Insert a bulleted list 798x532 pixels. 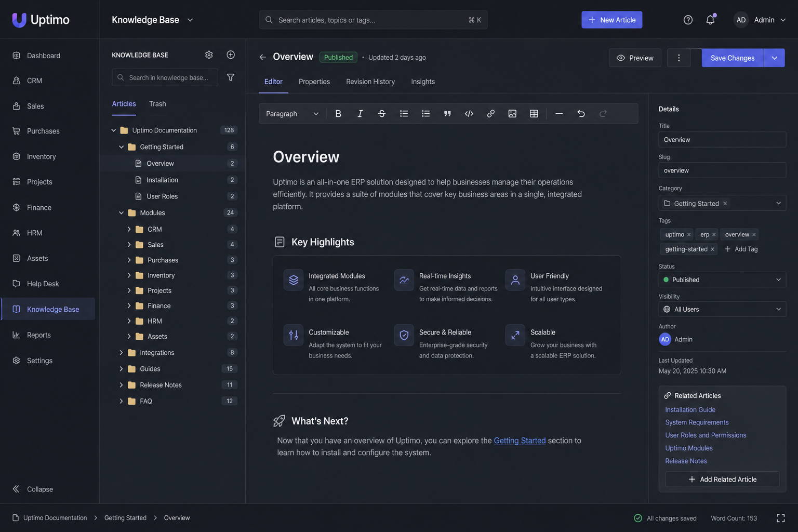point(404,114)
